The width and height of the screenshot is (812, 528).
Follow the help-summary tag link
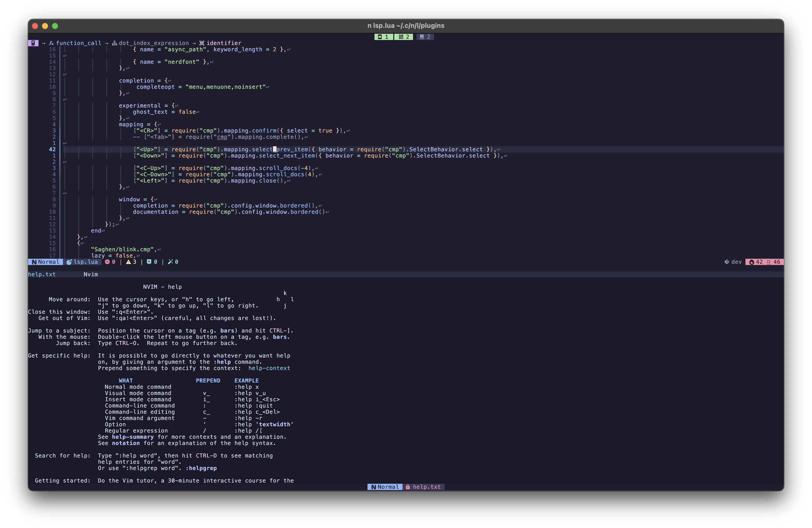tap(133, 437)
